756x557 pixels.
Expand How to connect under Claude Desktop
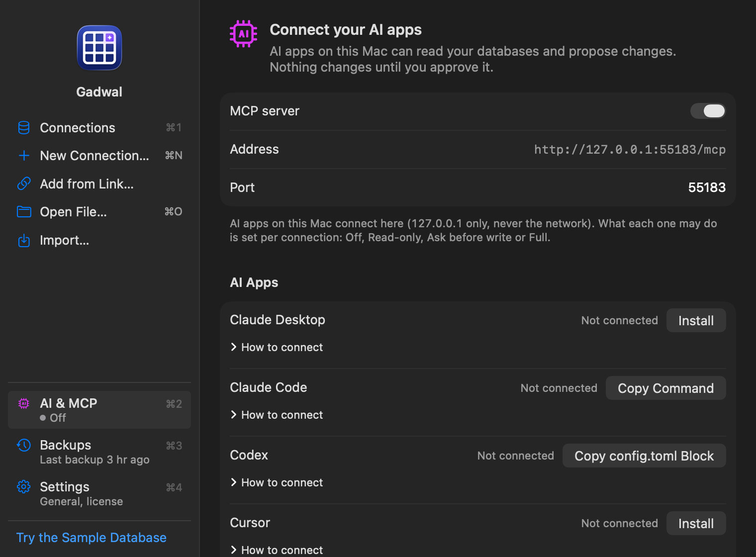(277, 347)
